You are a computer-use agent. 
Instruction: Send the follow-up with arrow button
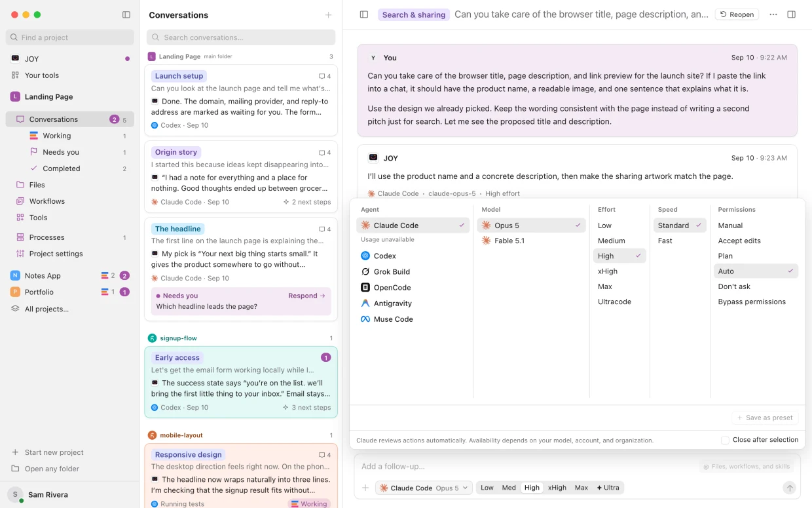point(790,488)
